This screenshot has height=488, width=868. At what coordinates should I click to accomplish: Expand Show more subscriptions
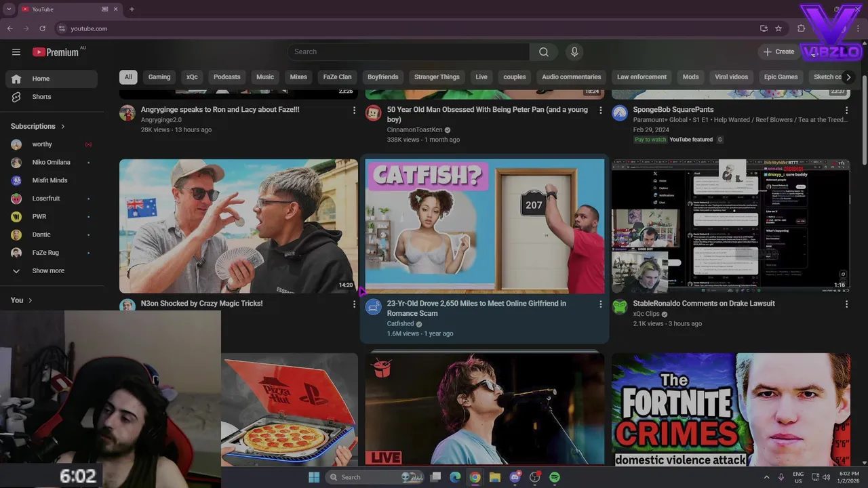coord(52,271)
